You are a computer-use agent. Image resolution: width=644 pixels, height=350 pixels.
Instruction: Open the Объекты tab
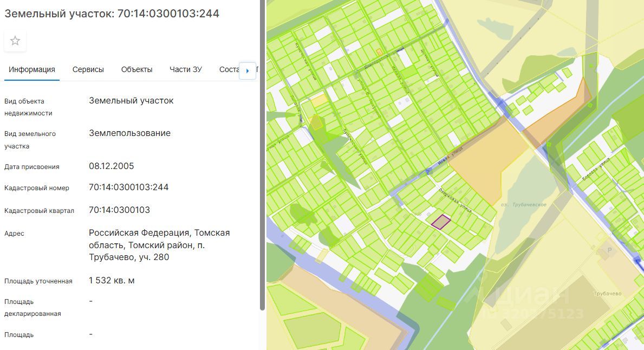click(136, 69)
